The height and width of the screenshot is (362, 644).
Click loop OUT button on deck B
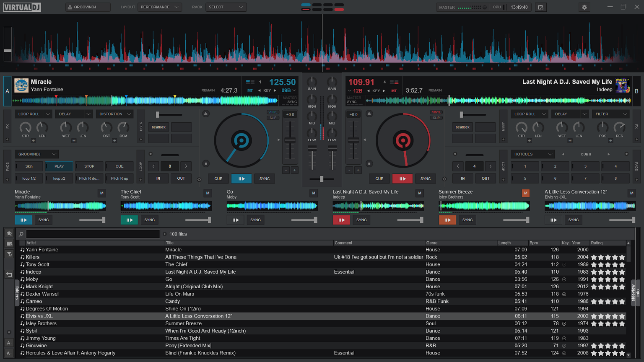tap(486, 178)
